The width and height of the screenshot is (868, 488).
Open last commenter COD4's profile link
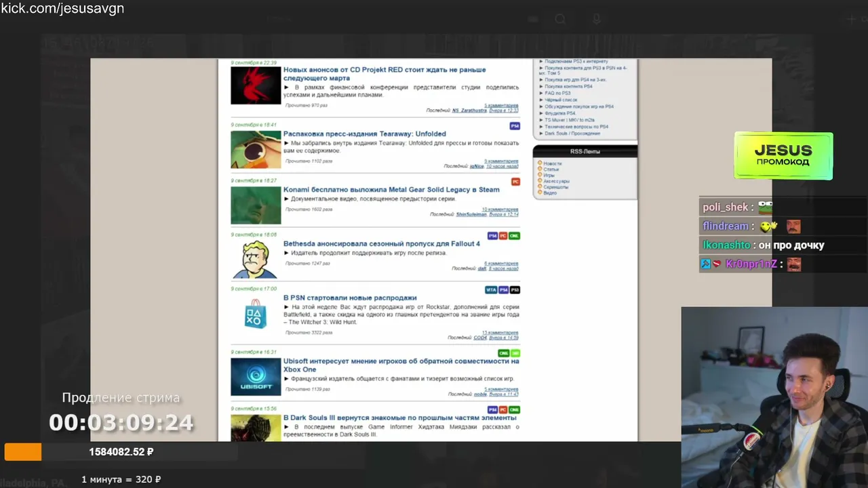[480, 338]
